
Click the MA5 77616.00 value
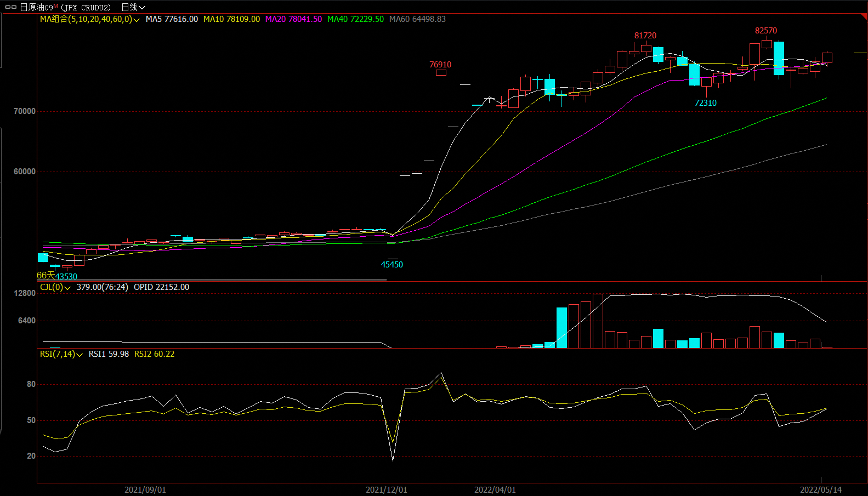click(172, 19)
